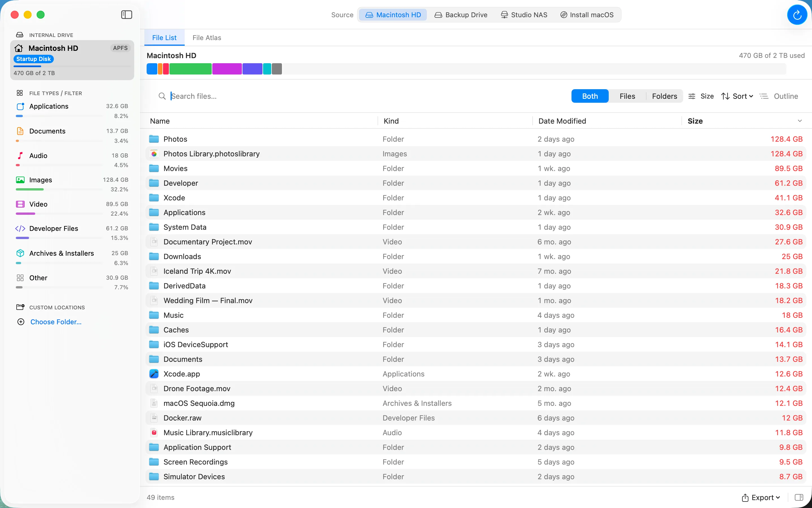Select the Application Support folder row
Screen dimensions: 812x508
click(x=476, y=447)
